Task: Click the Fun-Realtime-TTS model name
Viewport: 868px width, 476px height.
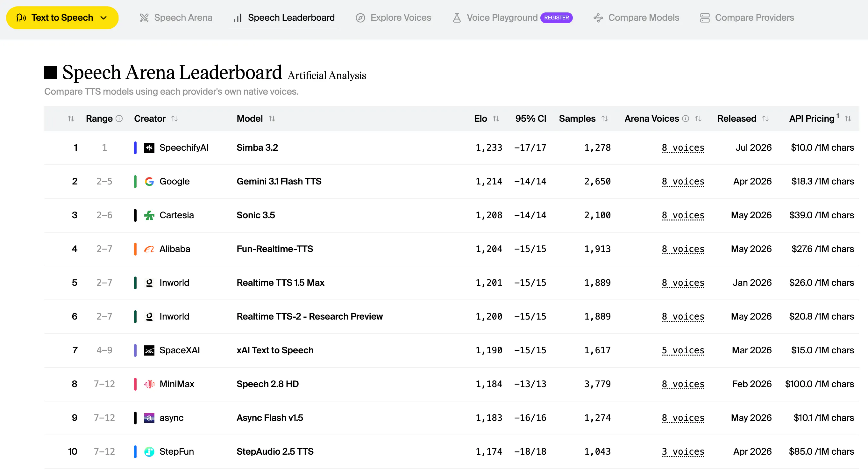Action: (x=274, y=249)
